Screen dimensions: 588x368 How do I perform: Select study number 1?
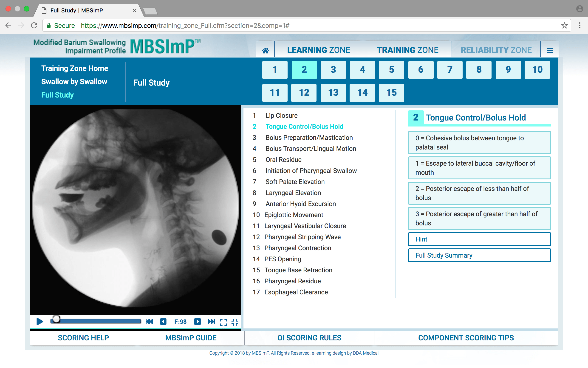275,70
